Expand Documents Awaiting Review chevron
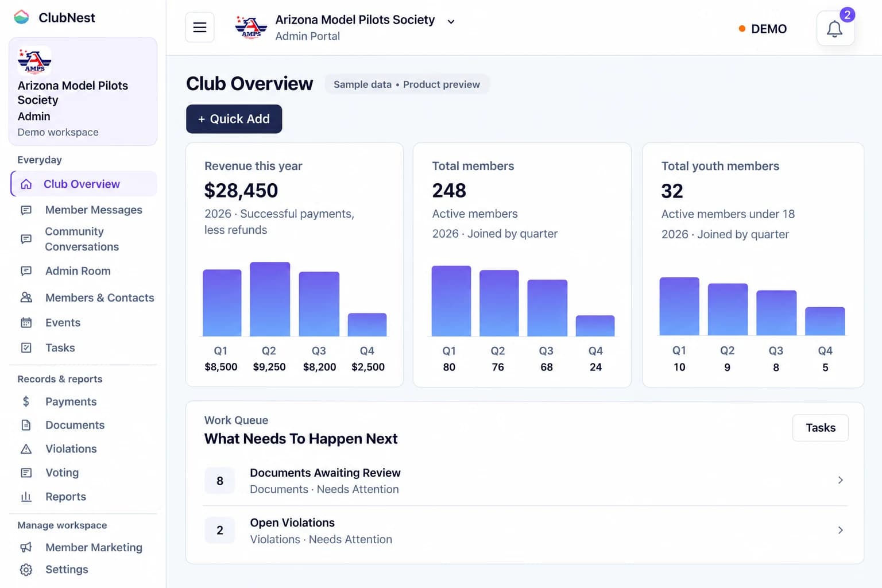Image resolution: width=882 pixels, height=588 pixels. point(841,480)
